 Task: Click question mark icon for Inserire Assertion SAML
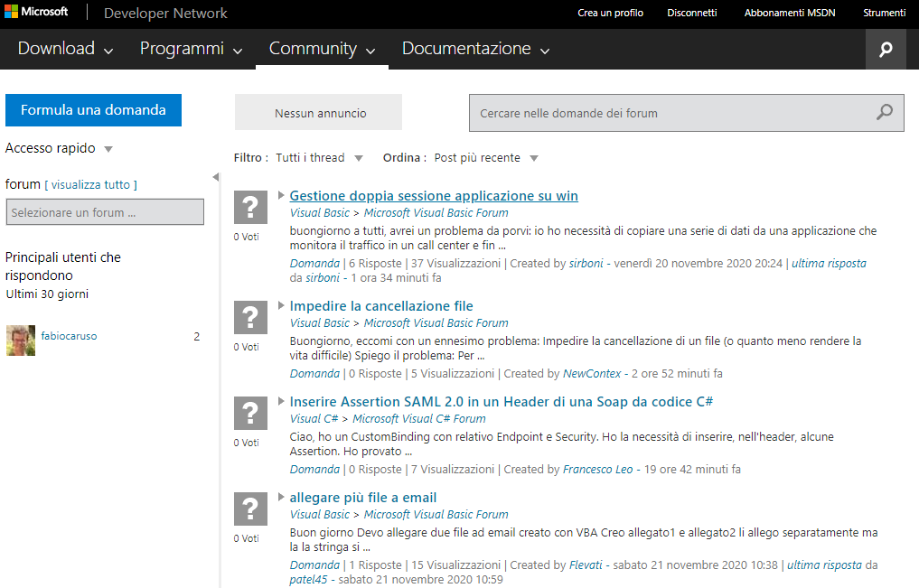pos(250,414)
